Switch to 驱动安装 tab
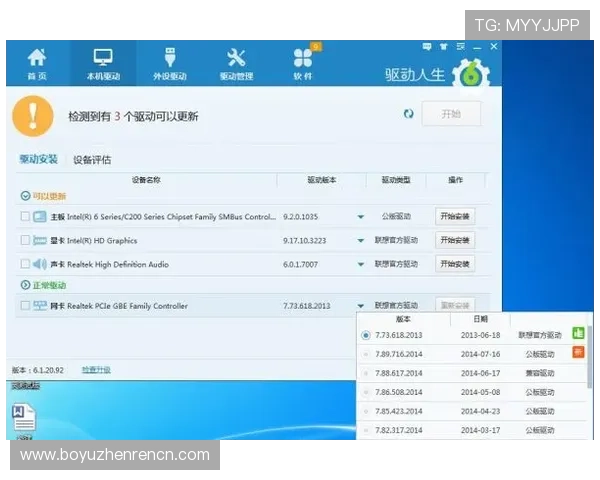 pos(39,159)
